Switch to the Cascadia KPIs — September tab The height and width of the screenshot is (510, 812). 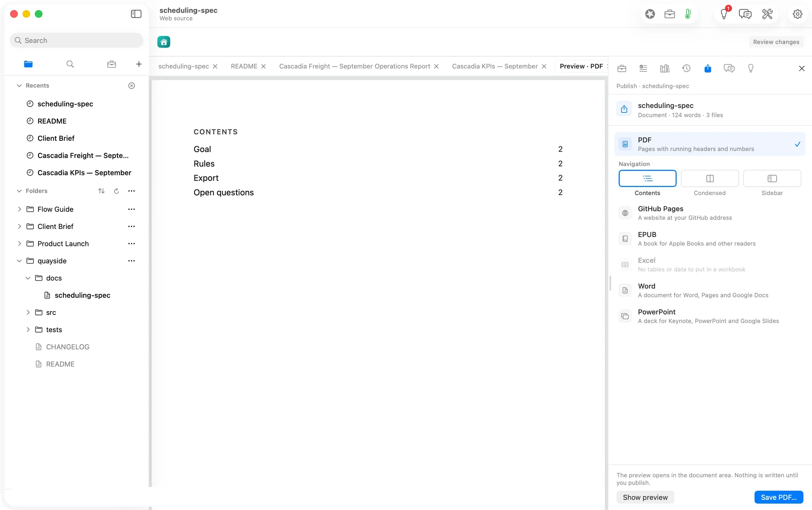pos(495,66)
